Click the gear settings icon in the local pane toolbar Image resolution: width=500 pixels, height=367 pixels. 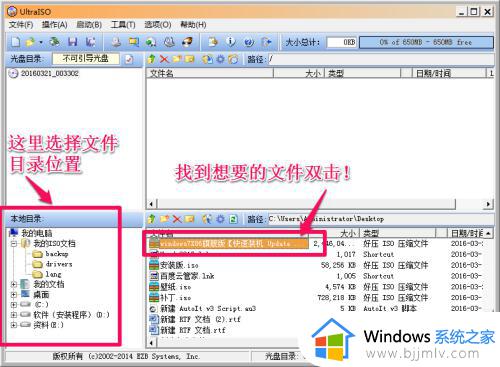pyautogui.click(x=220, y=219)
